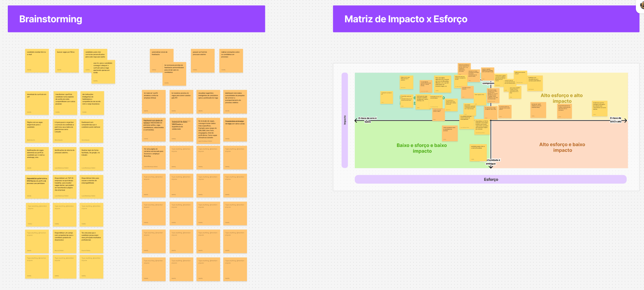Select the 'automatizar envio de feedbacks' orange sticky
The height and width of the screenshot is (290, 644).
click(161, 61)
